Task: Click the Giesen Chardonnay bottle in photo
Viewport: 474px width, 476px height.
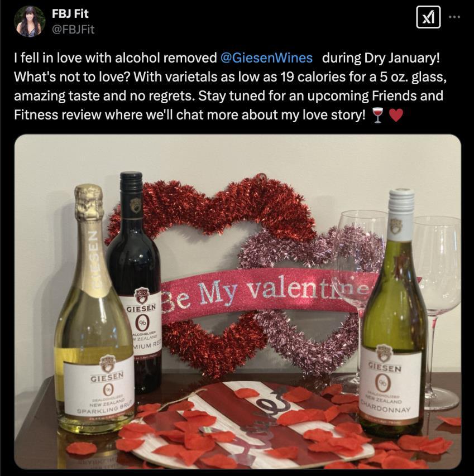Action: [x=394, y=312]
